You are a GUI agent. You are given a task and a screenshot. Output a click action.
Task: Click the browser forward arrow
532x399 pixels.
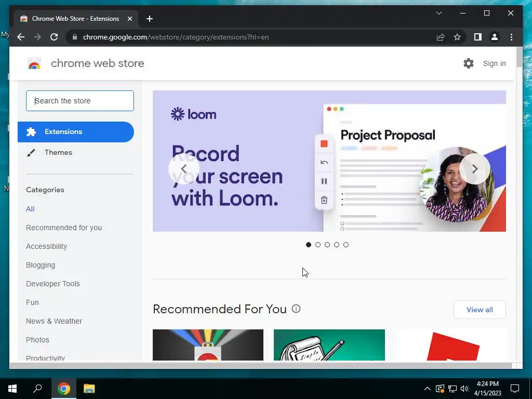(x=37, y=37)
